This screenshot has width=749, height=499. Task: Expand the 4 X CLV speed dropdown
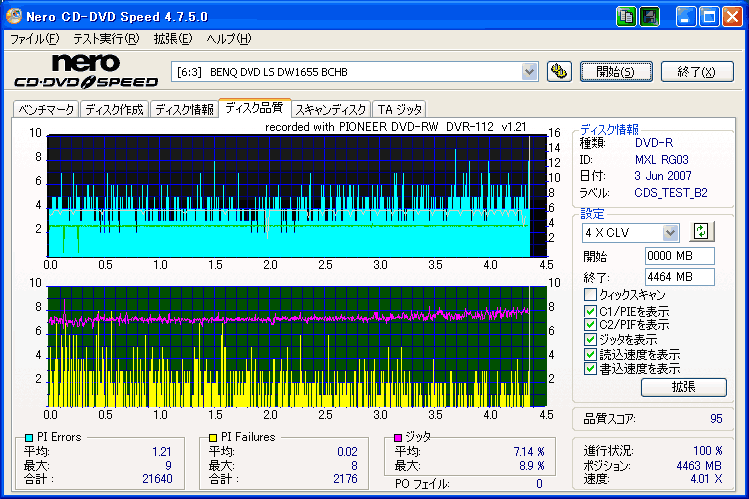point(670,232)
